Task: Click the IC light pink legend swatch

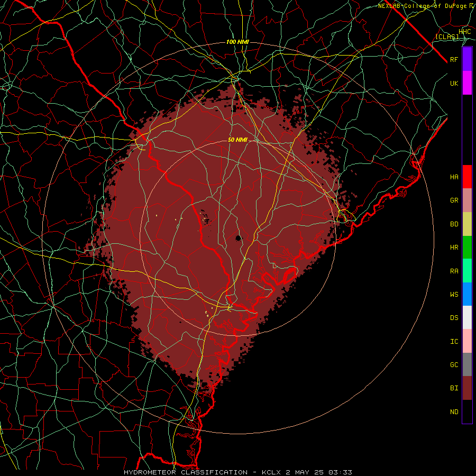Action: (467, 341)
